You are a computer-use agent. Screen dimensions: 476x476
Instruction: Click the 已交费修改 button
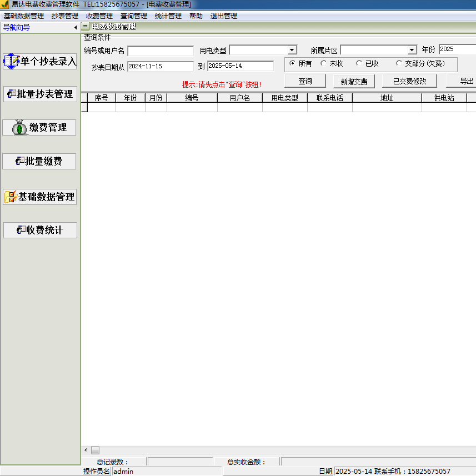tap(409, 81)
